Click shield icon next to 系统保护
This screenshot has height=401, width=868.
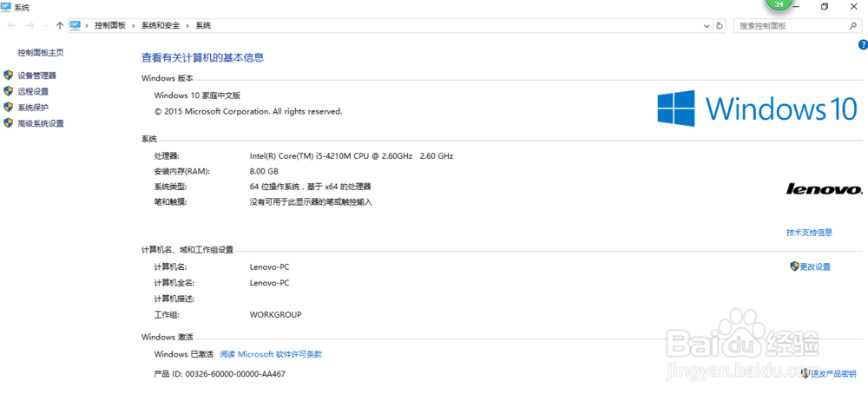(8, 107)
